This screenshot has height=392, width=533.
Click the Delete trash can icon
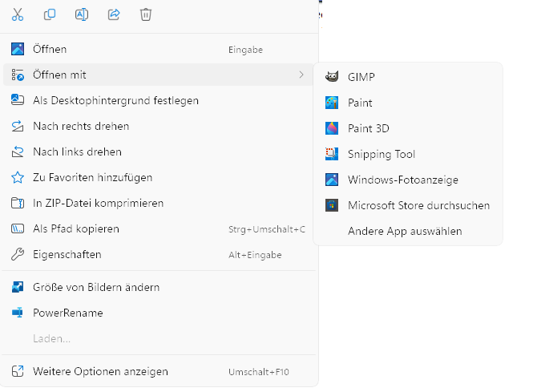tap(145, 14)
